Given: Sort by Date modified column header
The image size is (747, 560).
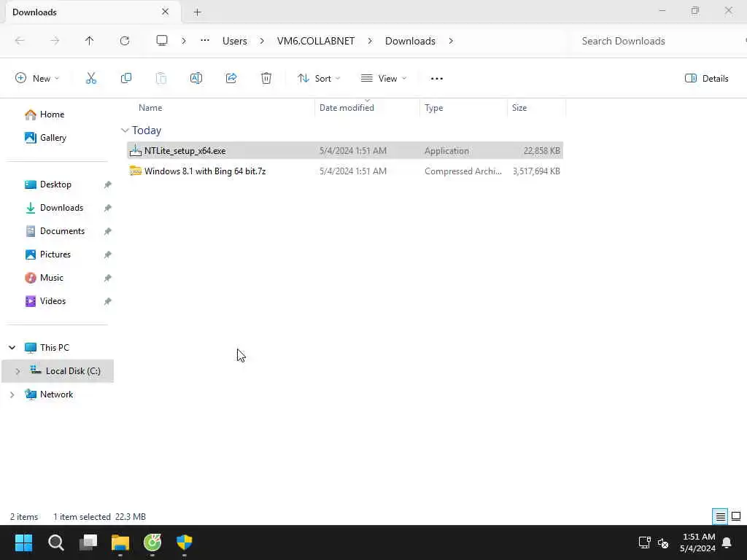Looking at the screenshot, I should pos(347,108).
